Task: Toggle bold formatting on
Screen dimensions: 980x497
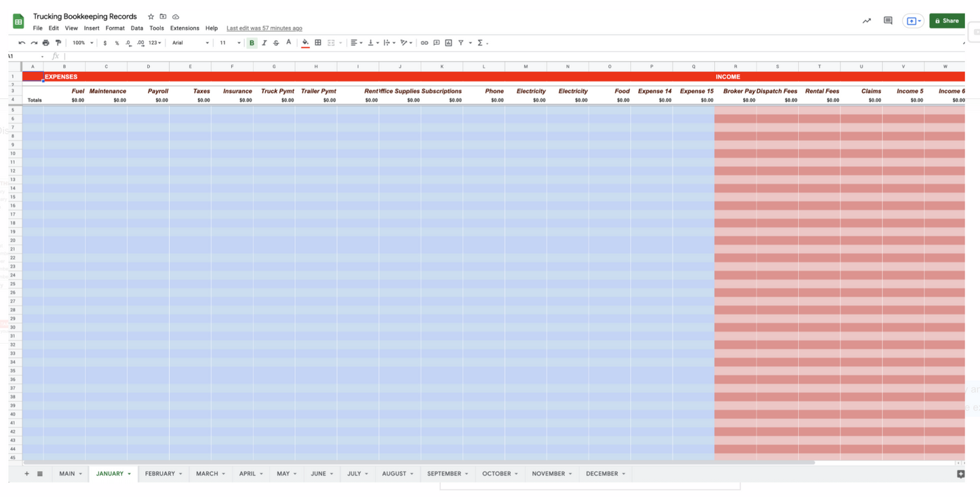Action: 252,43
